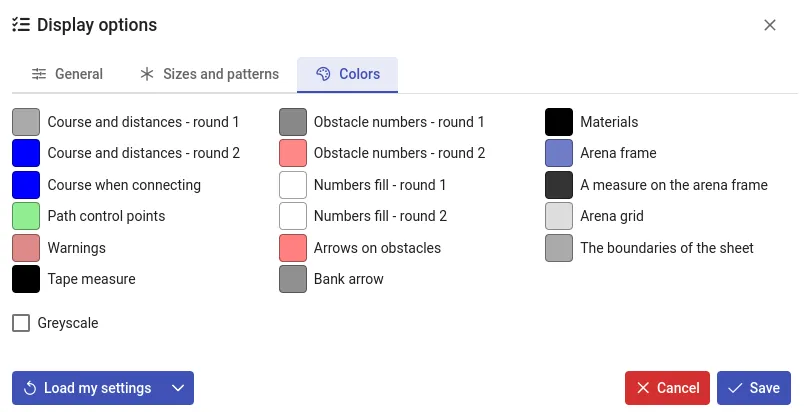
Task: Save the display options
Action: click(x=754, y=388)
